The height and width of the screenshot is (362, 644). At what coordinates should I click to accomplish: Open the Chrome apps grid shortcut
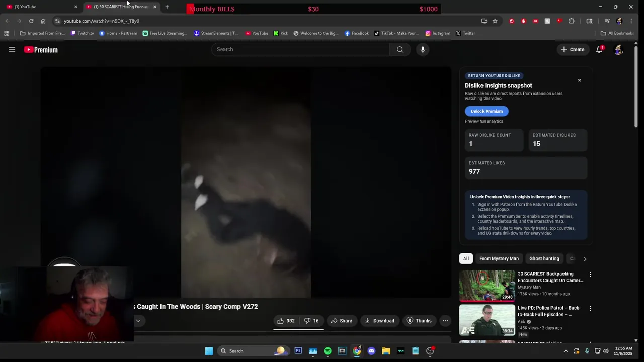7,33
